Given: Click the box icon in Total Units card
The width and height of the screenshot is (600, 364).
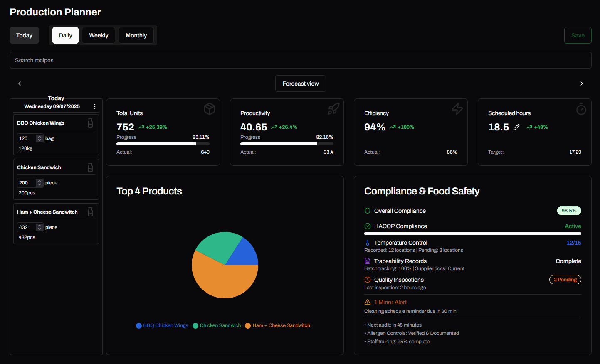Looking at the screenshot, I should point(210,109).
